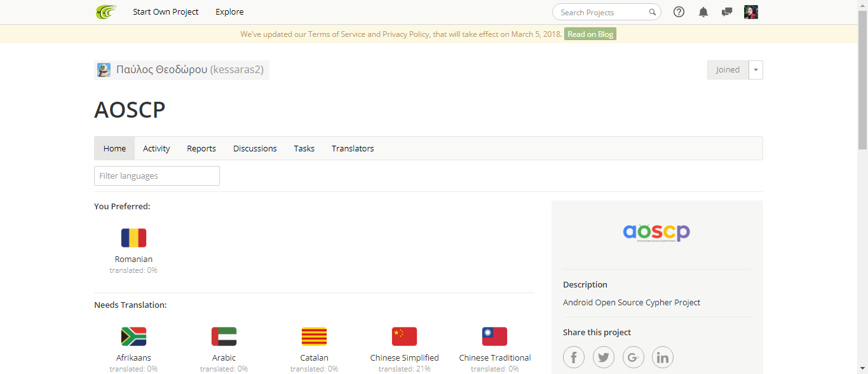Click Start Own Project link
The height and width of the screenshot is (374, 868).
166,12
